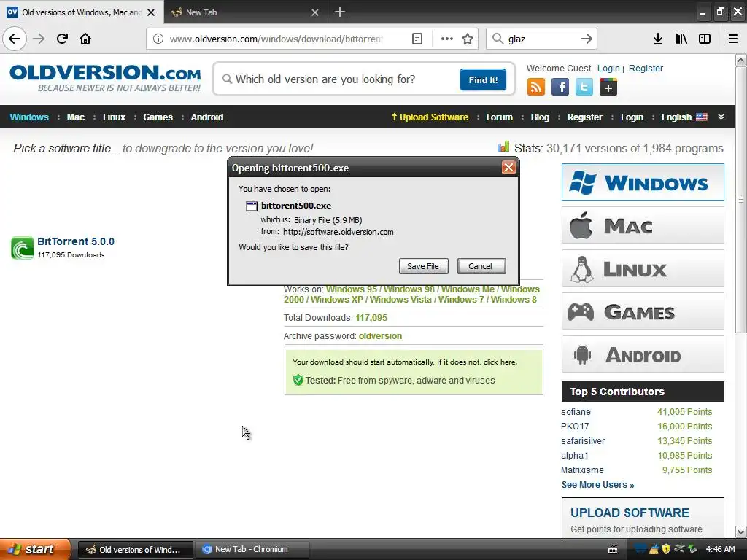This screenshot has width=747, height=560.
Task: Bookmark this page with the star icon
Action: click(x=468, y=39)
